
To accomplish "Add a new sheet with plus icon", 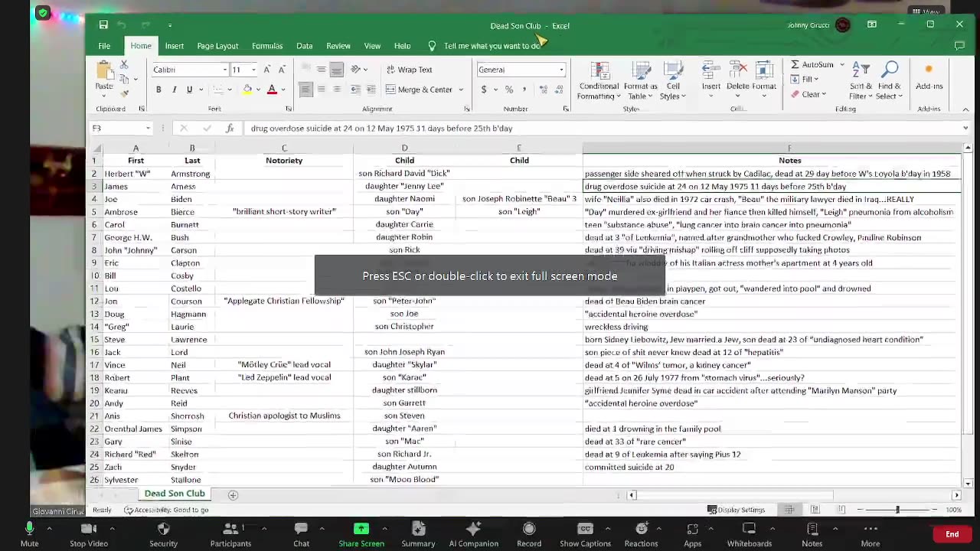I will click(x=233, y=495).
